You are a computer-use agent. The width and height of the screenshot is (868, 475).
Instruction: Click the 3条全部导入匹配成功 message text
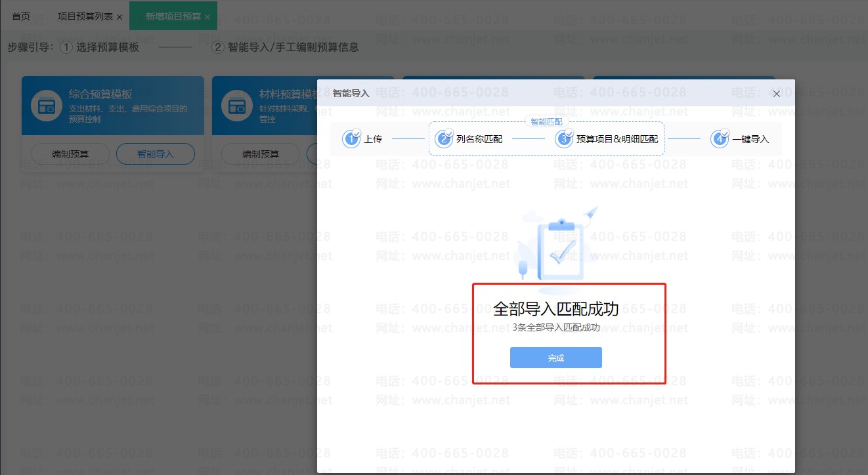coord(556,327)
